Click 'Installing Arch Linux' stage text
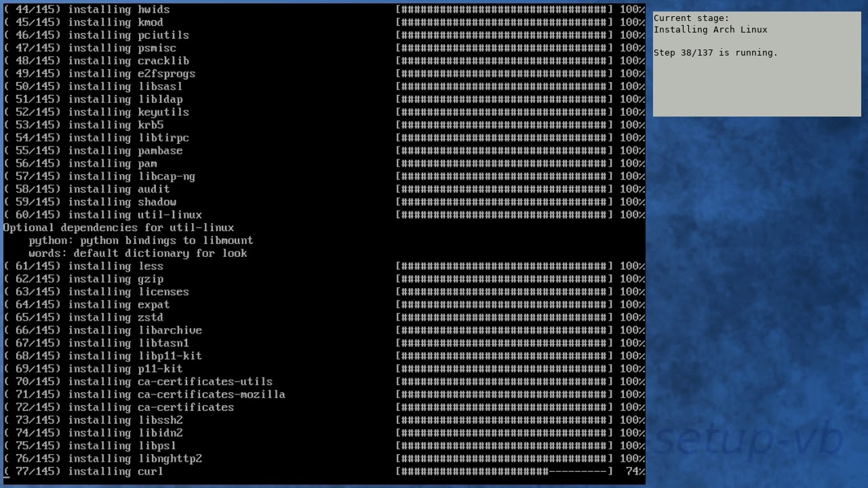 [x=711, y=30]
